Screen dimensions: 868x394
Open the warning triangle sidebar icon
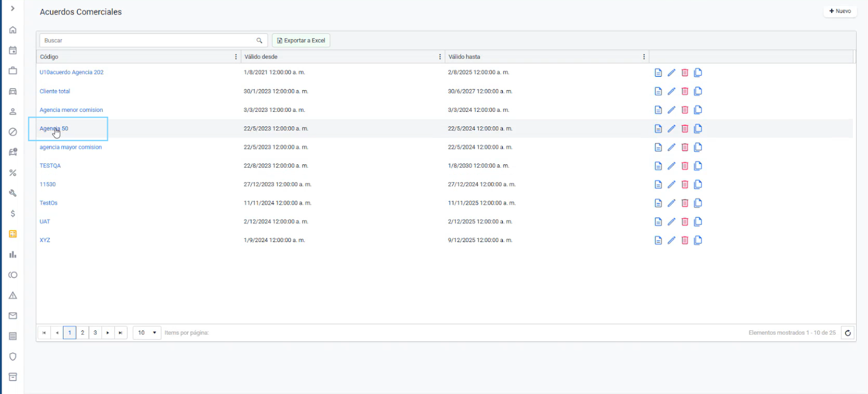(13, 295)
